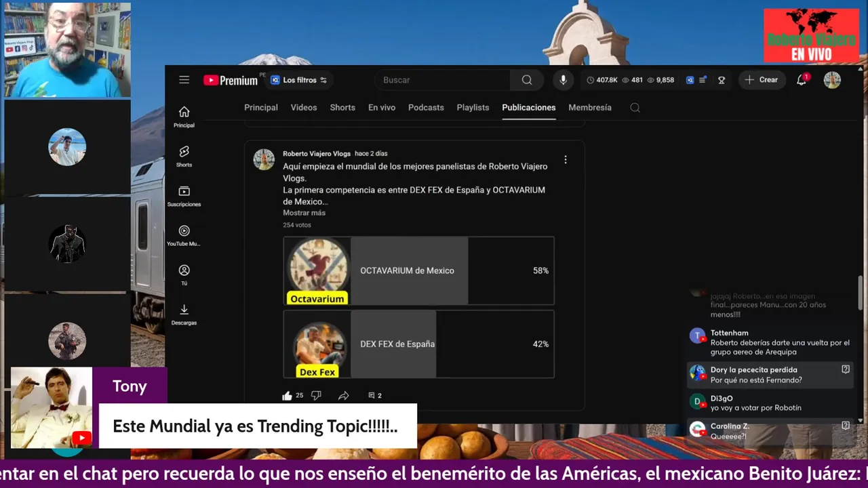
Task: Open the post's three-dot options menu
Action: click(x=566, y=160)
